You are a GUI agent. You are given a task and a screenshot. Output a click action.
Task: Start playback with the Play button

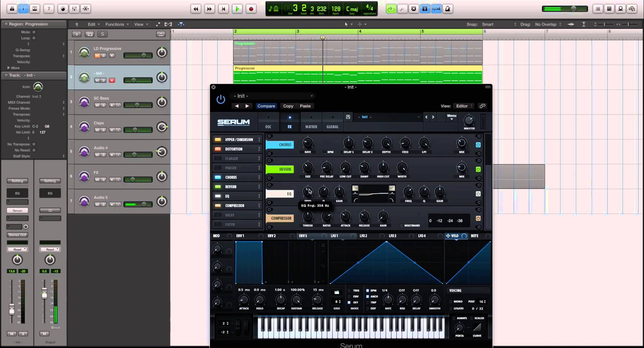(x=237, y=9)
